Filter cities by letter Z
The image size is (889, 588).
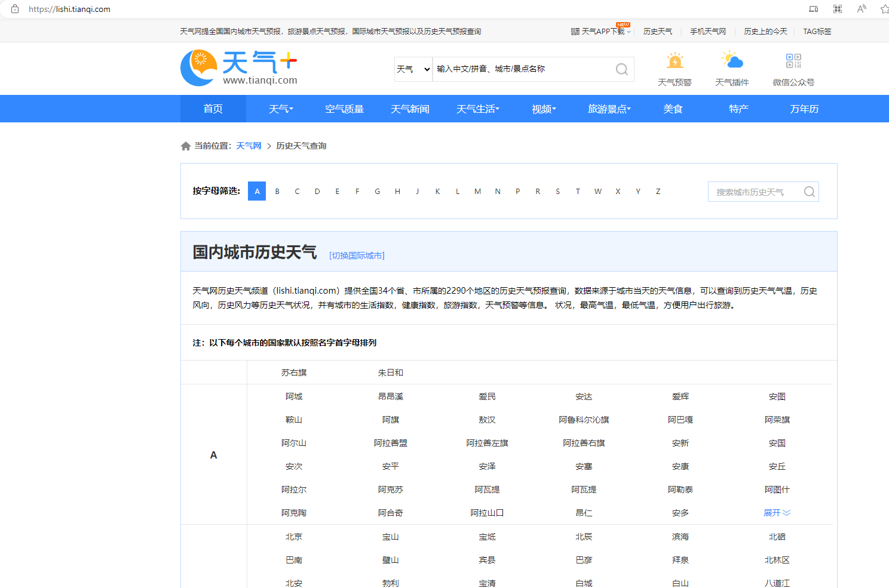coord(658,191)
